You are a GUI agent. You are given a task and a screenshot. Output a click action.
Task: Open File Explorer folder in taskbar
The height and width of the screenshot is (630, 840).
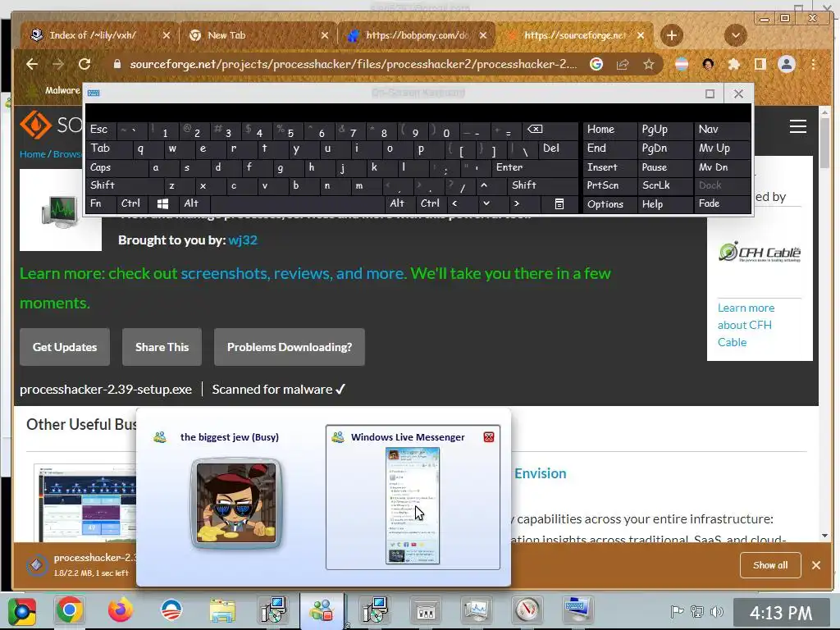[222, 610]
